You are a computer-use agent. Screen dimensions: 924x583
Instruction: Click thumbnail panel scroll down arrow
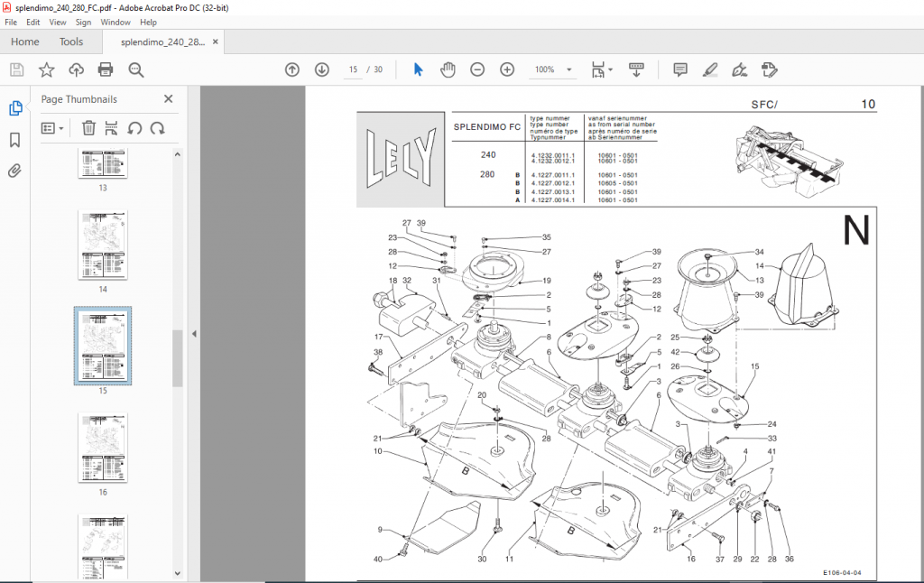click(178, 573)
